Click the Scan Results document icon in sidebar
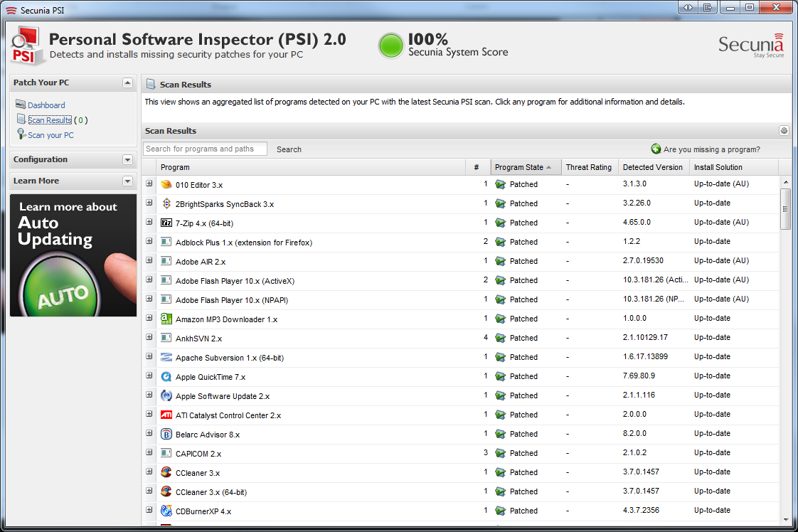Screen dimensions: 798x532 coord(21,119)
